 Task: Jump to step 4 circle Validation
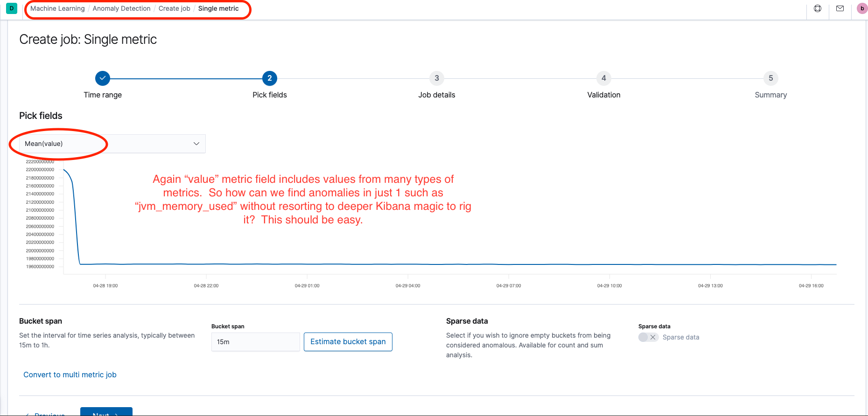coord(604,78)
